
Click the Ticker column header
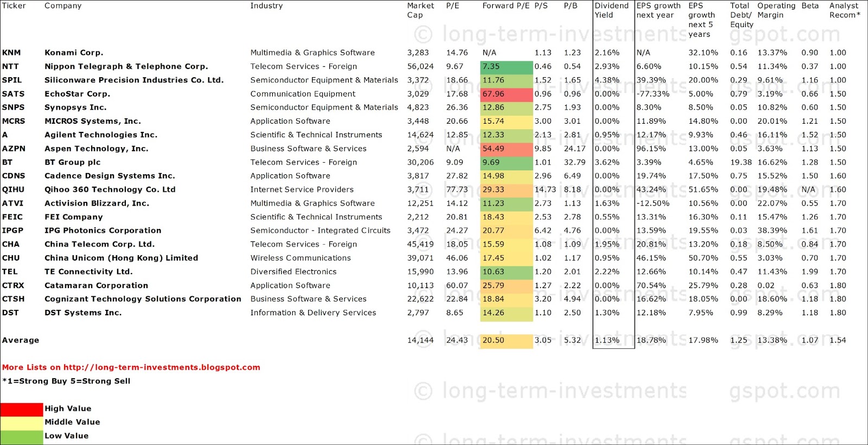pyautogui.click(x=14, y=6)
